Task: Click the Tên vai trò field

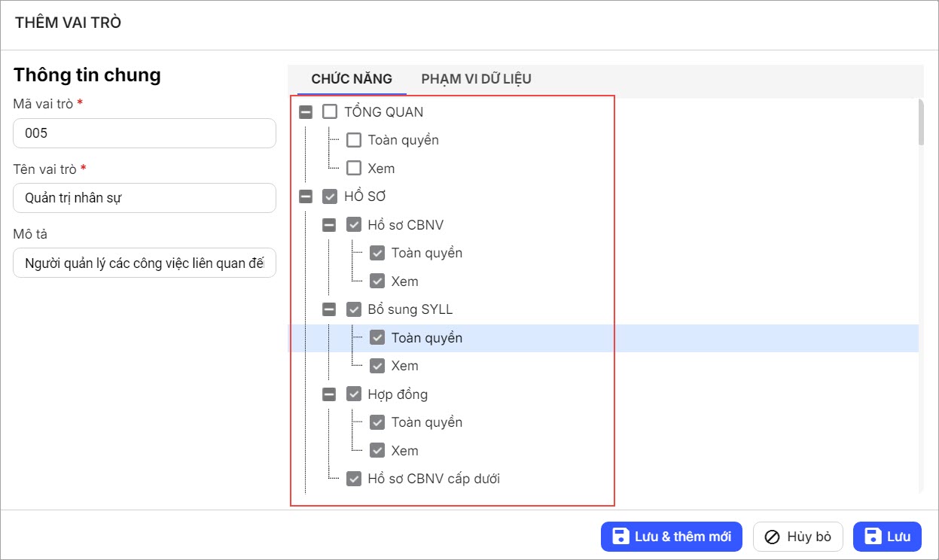Action: tap(145, 199)
